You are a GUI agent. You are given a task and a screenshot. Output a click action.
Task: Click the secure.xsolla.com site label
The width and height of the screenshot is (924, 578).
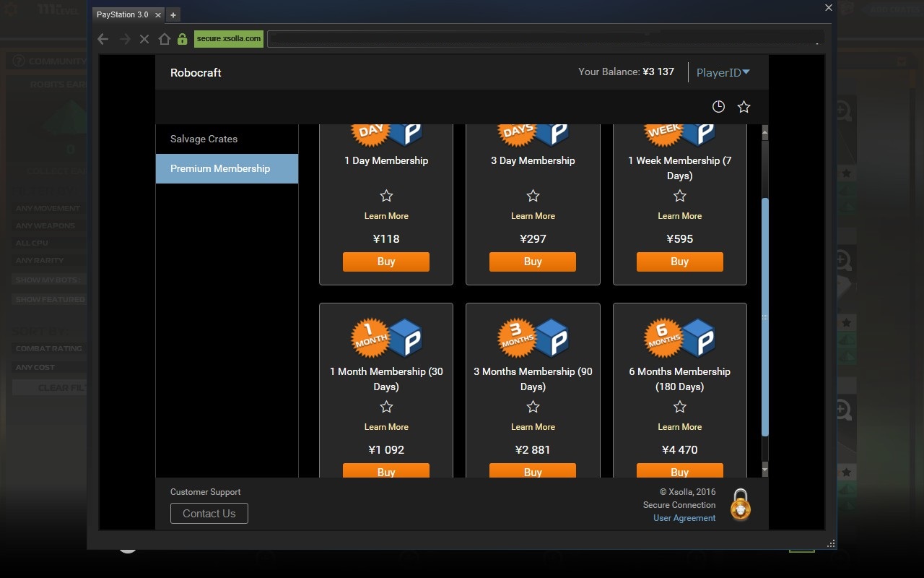pyautogui.click(x=229, y=39)
